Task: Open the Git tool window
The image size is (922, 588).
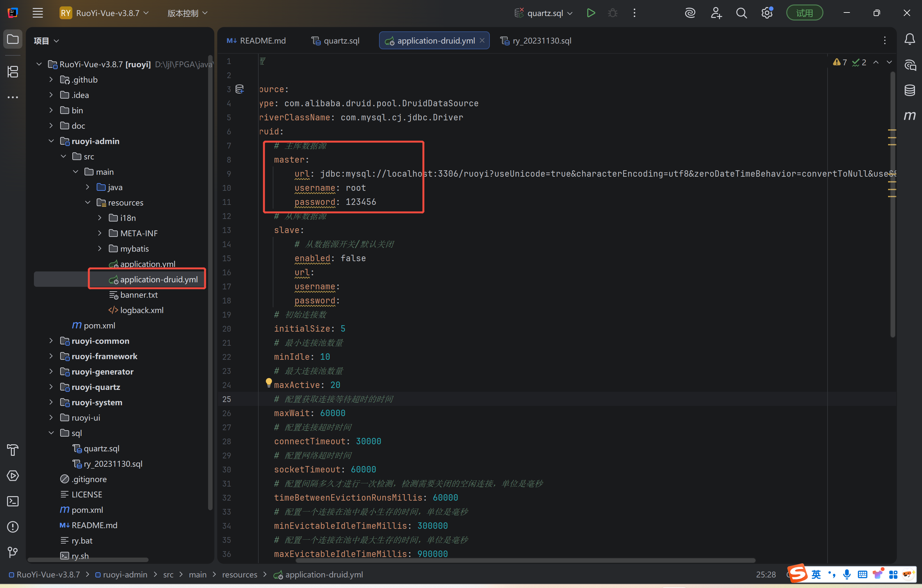Action: (x=12, y=552)
